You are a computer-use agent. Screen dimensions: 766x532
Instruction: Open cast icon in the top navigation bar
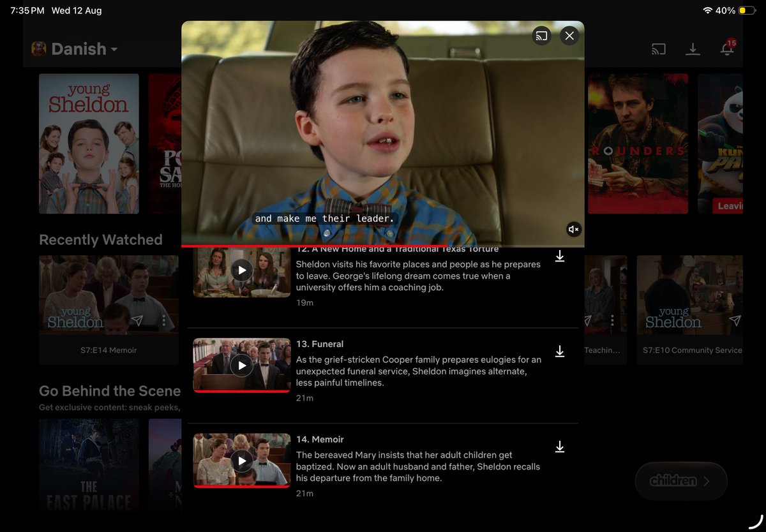[x=658, y=49]
